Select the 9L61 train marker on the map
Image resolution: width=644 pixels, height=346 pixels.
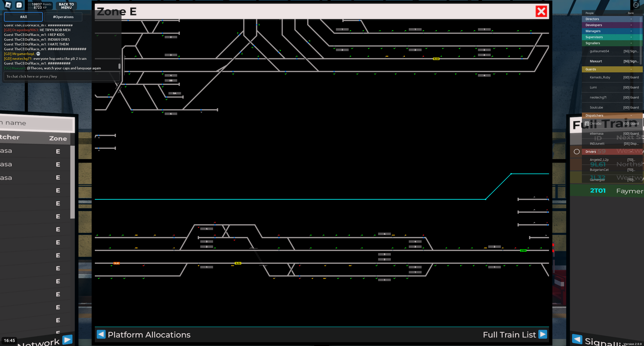click(116, 263)
